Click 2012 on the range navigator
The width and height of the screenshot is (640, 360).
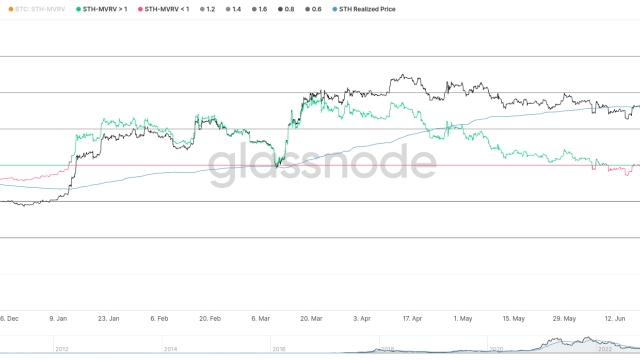coord(62,349)
